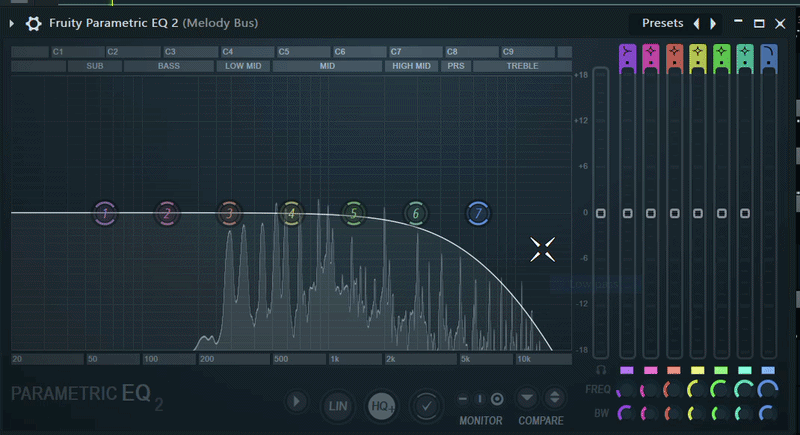Select band 5 node on EQ graph

tap(354, 213)
